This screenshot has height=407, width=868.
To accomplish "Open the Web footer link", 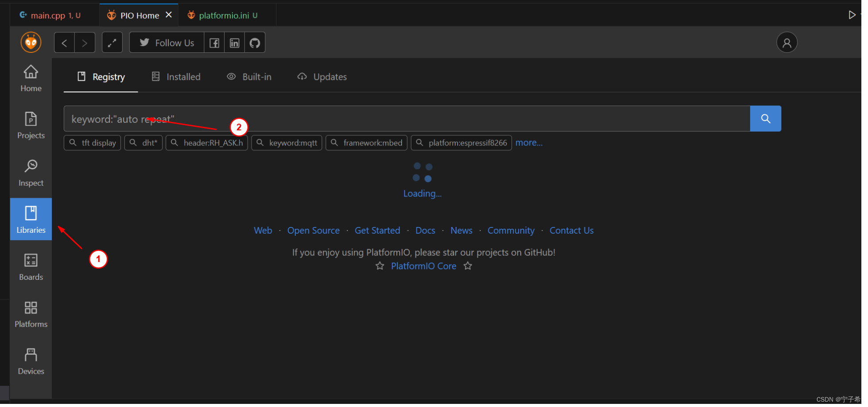I will tap(263, 231).
